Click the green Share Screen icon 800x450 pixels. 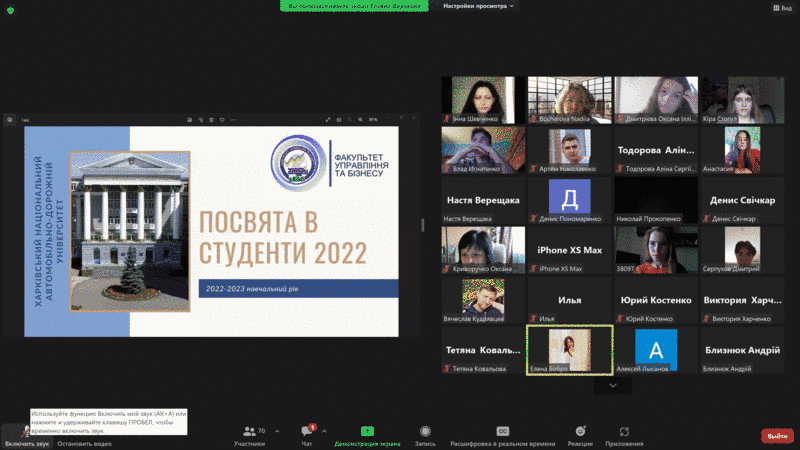[366, 431]
